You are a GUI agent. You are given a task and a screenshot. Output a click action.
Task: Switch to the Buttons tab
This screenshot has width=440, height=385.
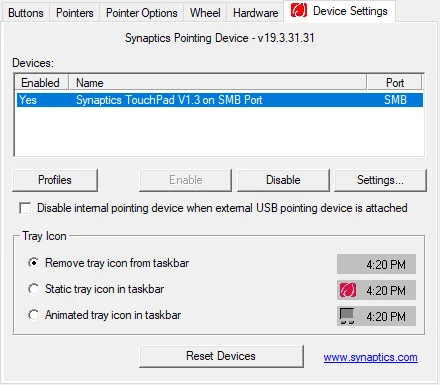point(26,13)
